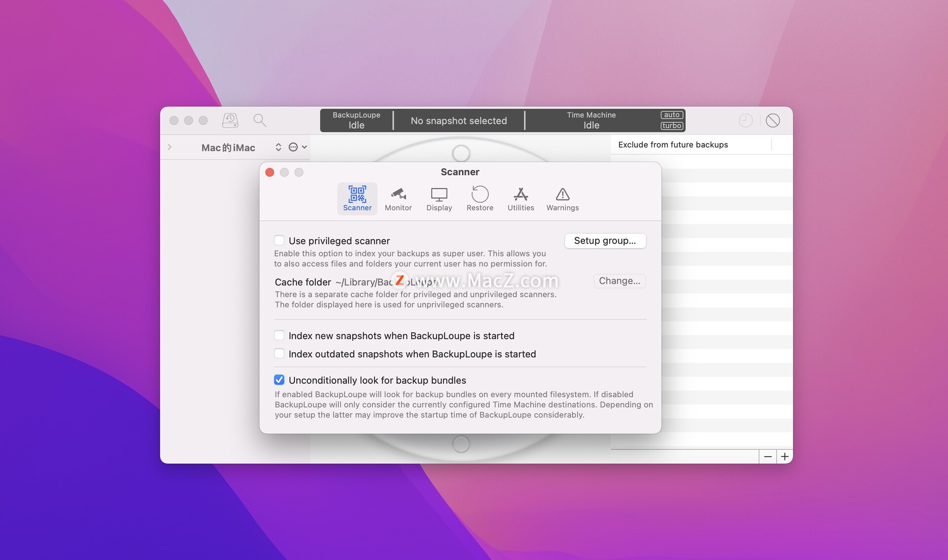
Task: Click the Cache folder path text
Action: (x=386, y=282)
